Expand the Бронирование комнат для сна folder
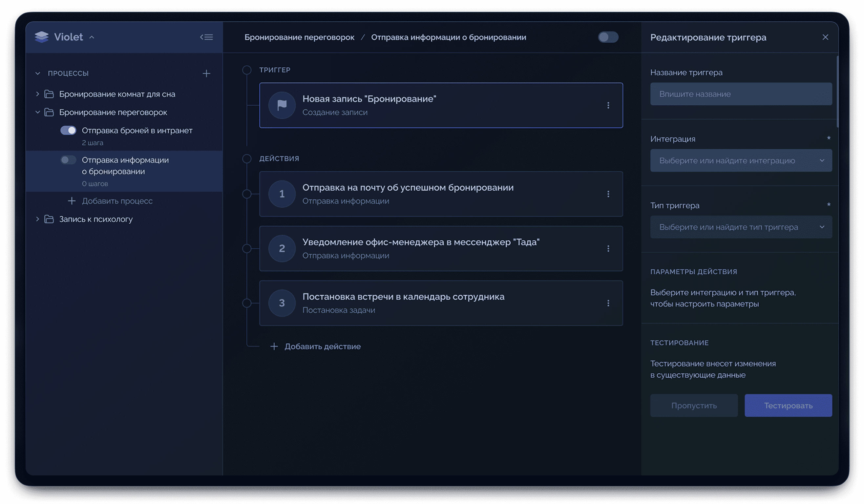 tap(38, 94)
